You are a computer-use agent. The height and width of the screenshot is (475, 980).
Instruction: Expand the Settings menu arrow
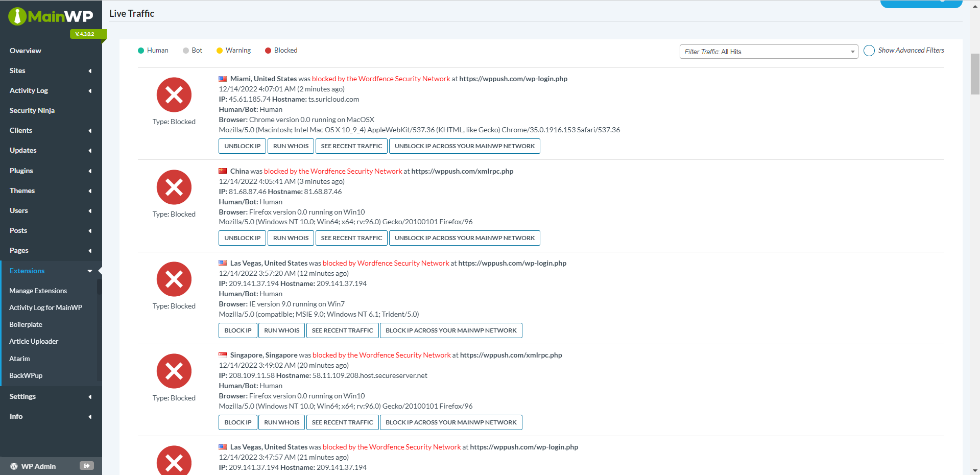pyautogui.click(x=90, y=397)
